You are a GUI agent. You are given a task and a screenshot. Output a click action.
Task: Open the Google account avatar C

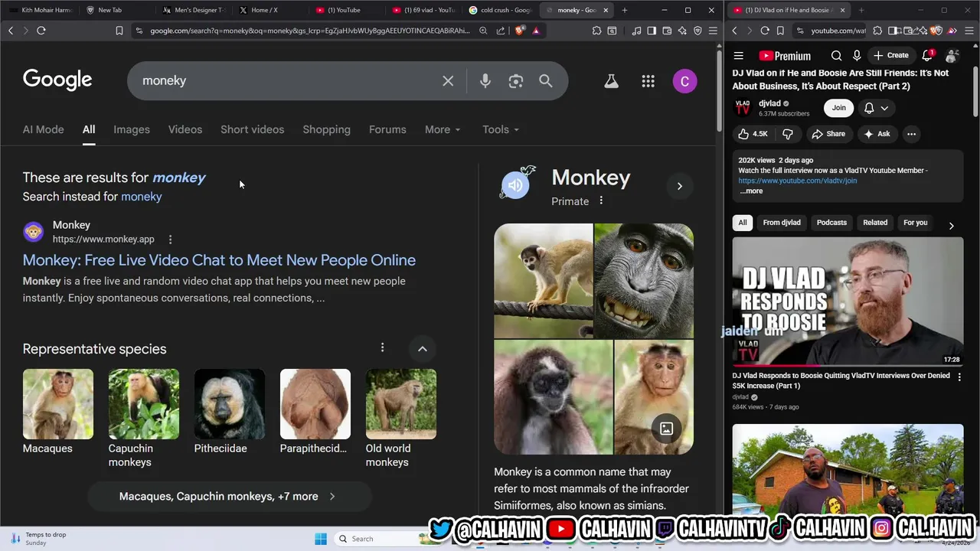[684, 81]
